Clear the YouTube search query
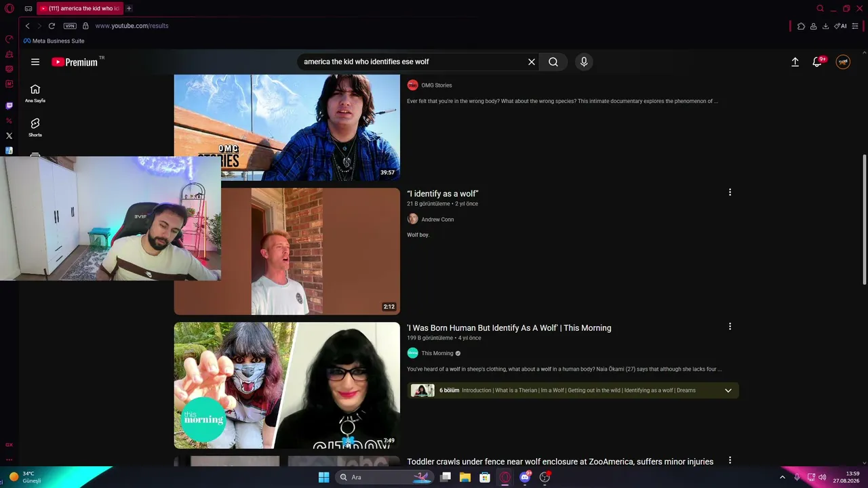The image size is (868, 488). click(532, 62)
